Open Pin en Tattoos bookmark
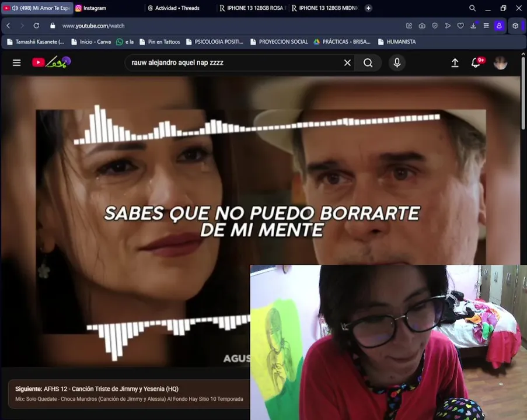 pos(160,41)
